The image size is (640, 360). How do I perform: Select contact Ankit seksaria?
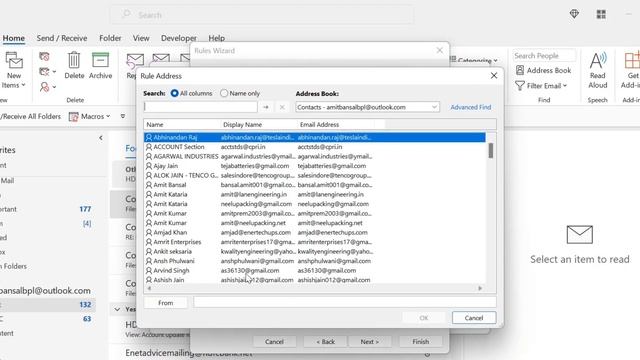coord(315,252)
